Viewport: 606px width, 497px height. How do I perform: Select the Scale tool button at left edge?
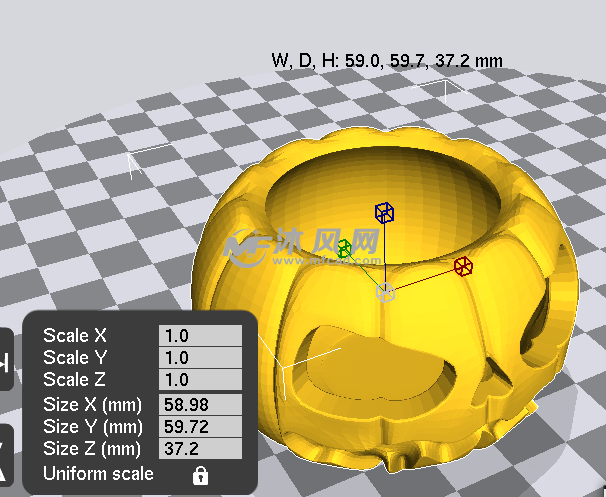tap(5, 360)
